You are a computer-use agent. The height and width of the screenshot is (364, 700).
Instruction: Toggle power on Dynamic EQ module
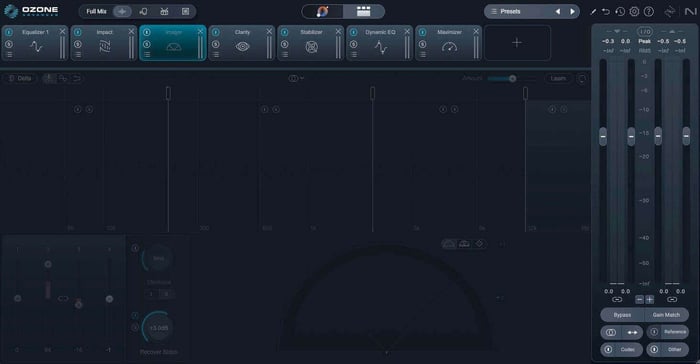[354, 32]
